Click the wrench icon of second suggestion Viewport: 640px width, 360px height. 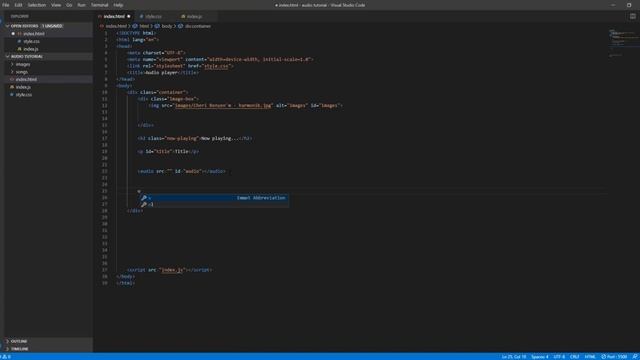(144, 204)
